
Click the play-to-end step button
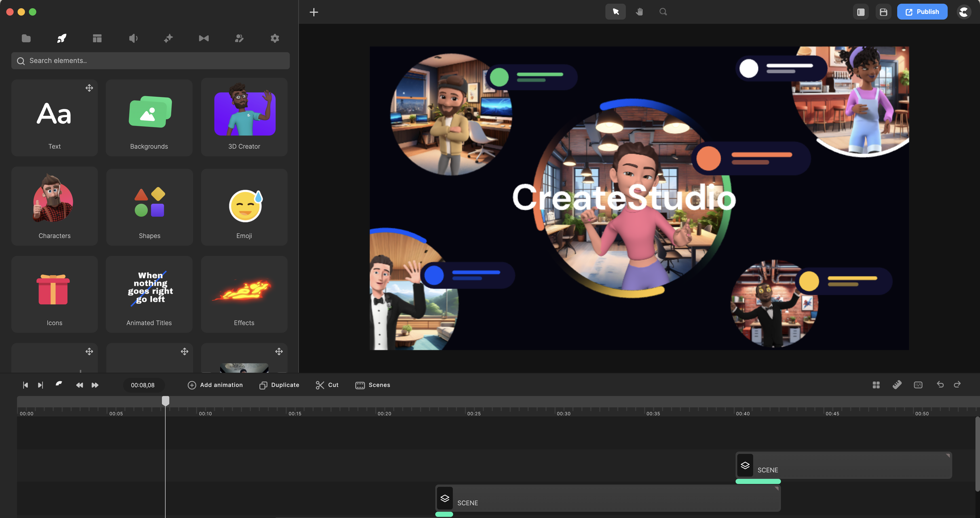(x=40, y=385)
